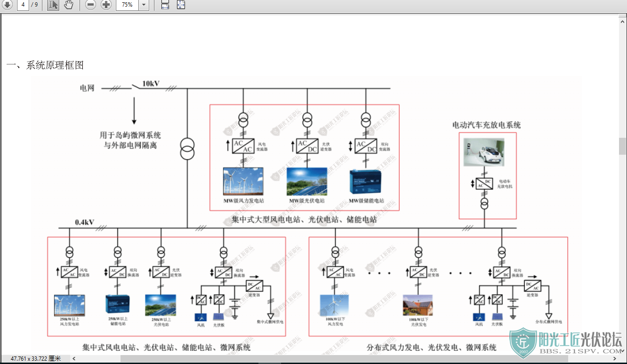Click the horizontal scrollbar left arrow

(74, 359)
